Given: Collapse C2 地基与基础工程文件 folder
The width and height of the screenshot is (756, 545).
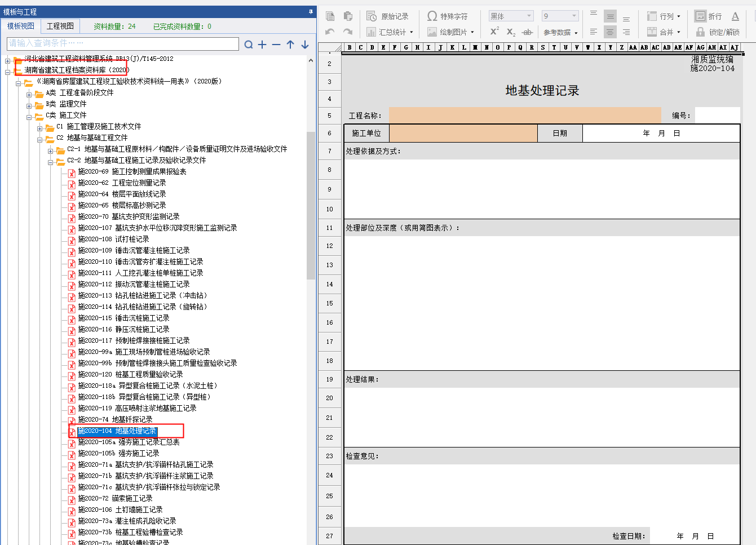Looking at the screenshot, I should coord(40,140).
